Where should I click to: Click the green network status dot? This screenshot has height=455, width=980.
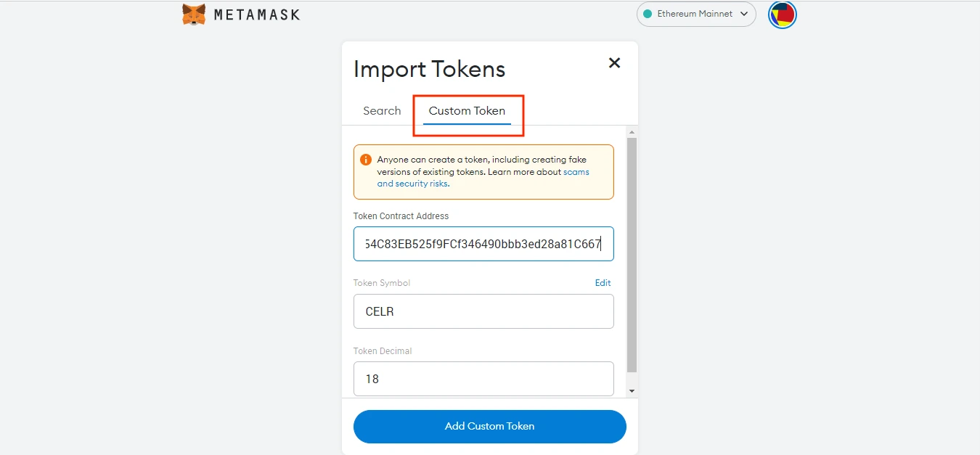tap(648, 14)
